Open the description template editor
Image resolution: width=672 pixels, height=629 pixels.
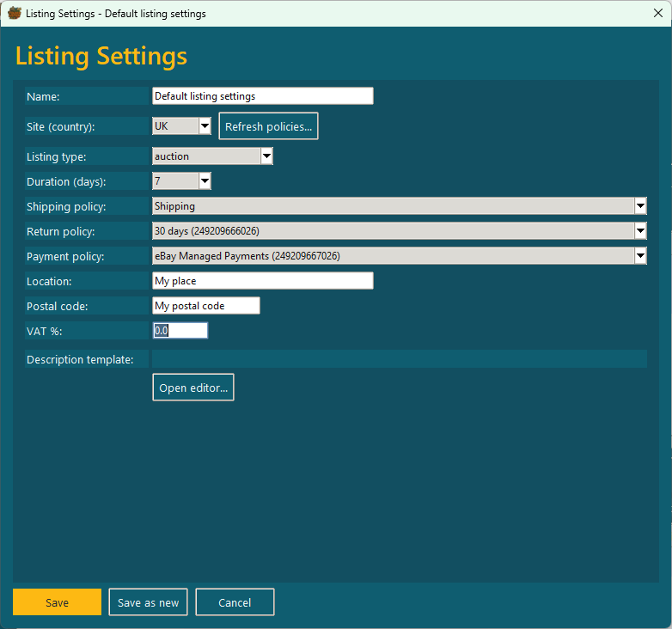[193, 388]
